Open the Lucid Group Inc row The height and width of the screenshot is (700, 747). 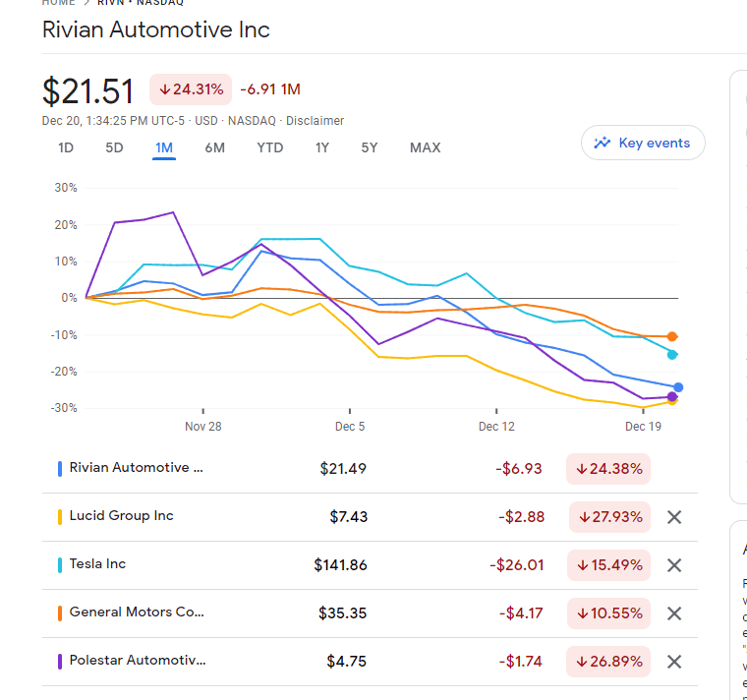[370, 517]
